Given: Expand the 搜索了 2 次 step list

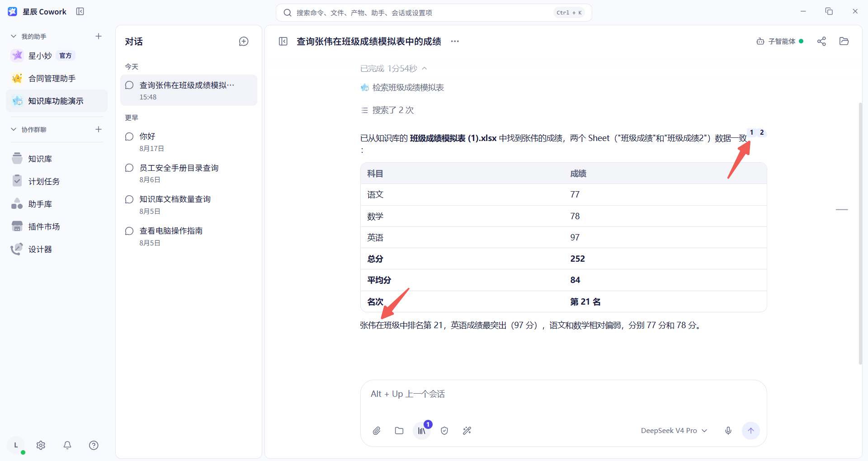Looking at the screenshot, I should 387,110.
